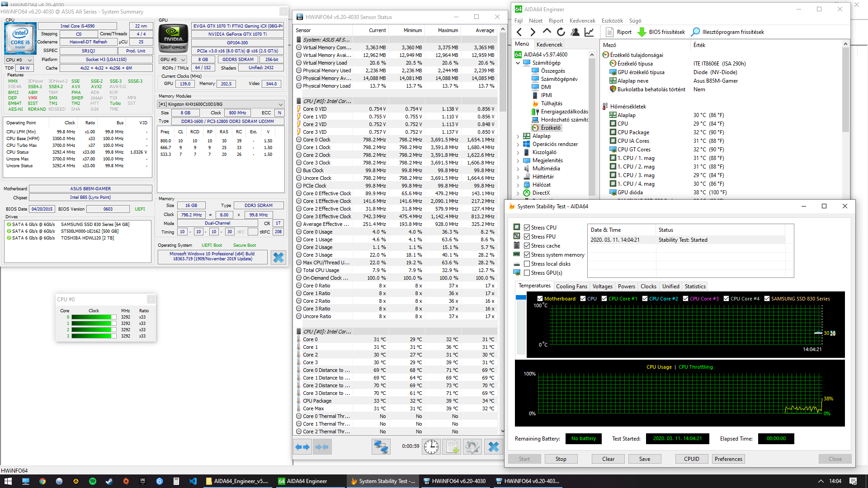The width and height of the screenshot is (868, 488).
Task: Expand the Alaplap tree node
Action: (518, 136)
